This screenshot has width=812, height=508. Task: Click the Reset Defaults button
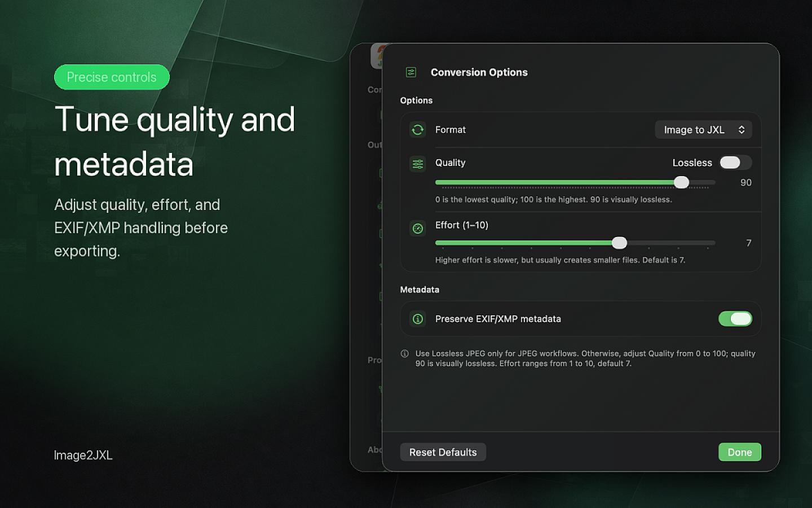click(x=443, y=452)
